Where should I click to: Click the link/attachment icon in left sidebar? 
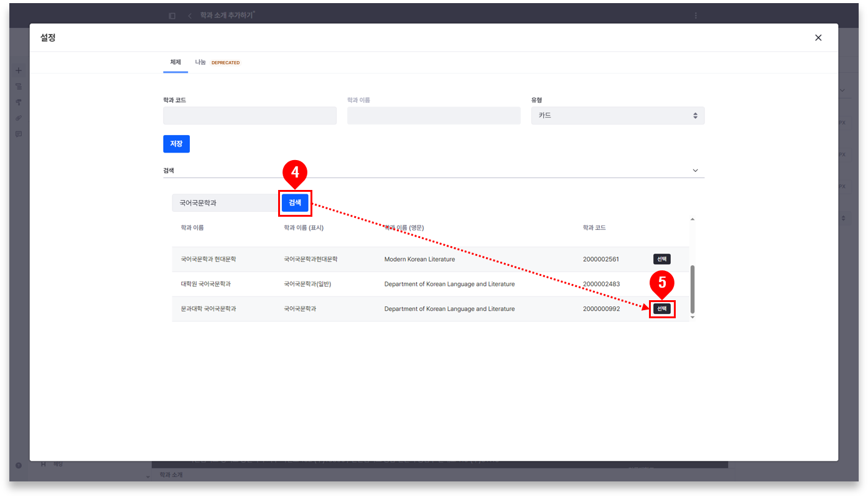click(19, 118)
